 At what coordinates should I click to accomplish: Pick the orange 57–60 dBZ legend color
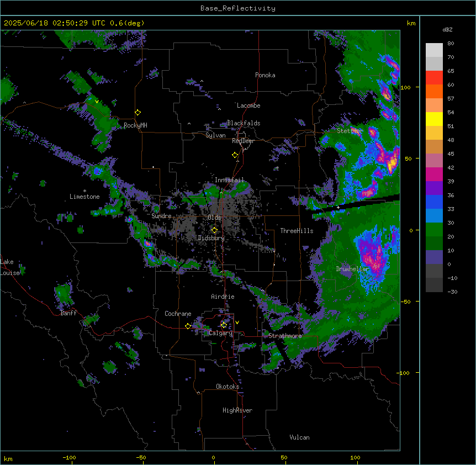coord(434,91)
